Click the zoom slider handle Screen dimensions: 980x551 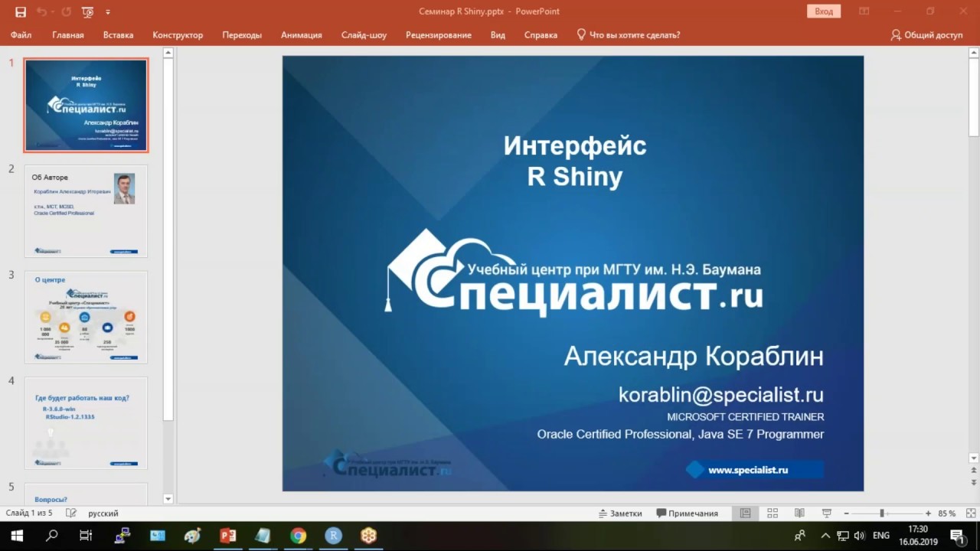tap(882, 514)
